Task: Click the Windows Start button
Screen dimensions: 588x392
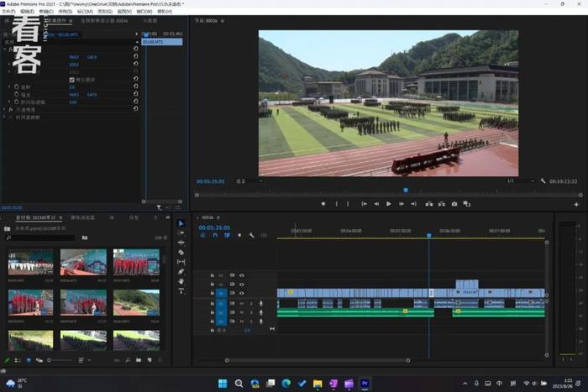Action: pyautogui.click(x=223, y=384)
